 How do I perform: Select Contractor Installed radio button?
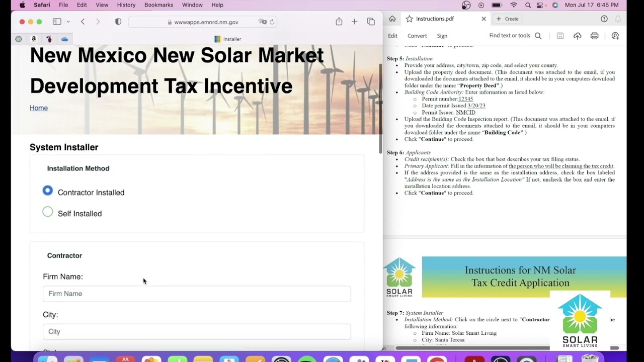tap(48, 191)
